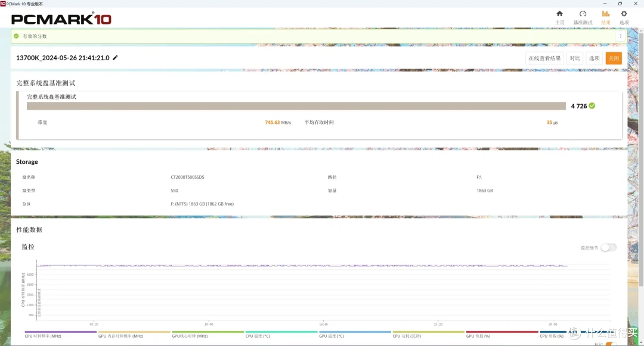This screenshot has height=346, width=644.
Task: Select the F: (NTFS) partition text
Action: (x=202, y=204)
